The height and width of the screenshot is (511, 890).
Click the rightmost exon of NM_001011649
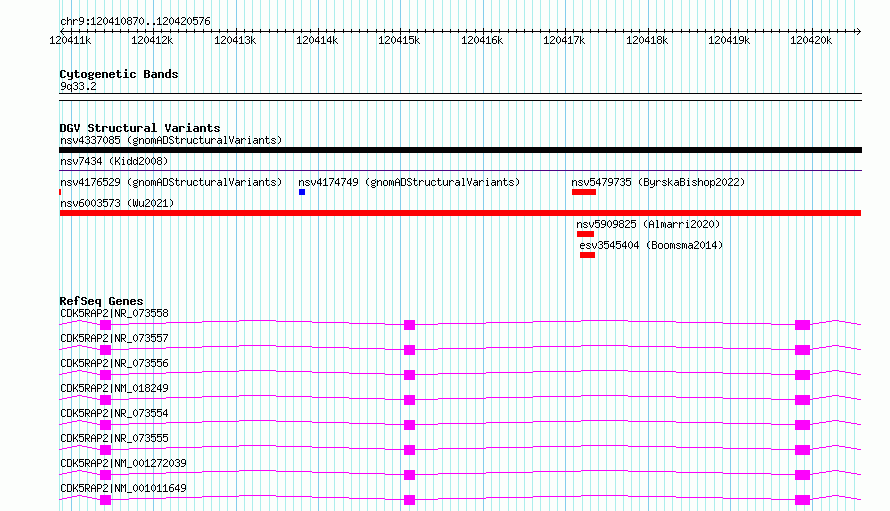click(803, 500)
